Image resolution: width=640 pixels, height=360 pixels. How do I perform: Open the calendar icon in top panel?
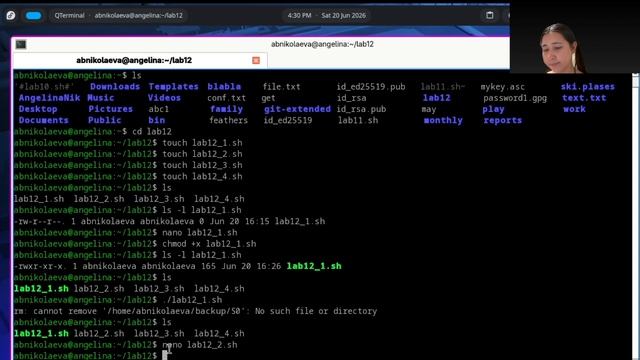pyautogui.click(x=490, y=16)
